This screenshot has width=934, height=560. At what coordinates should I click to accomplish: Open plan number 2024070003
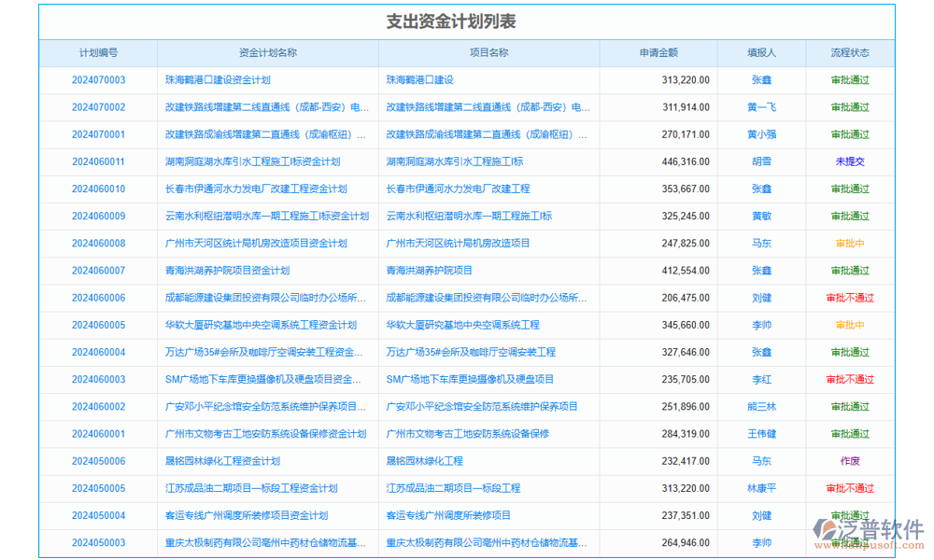click(99, 79)
